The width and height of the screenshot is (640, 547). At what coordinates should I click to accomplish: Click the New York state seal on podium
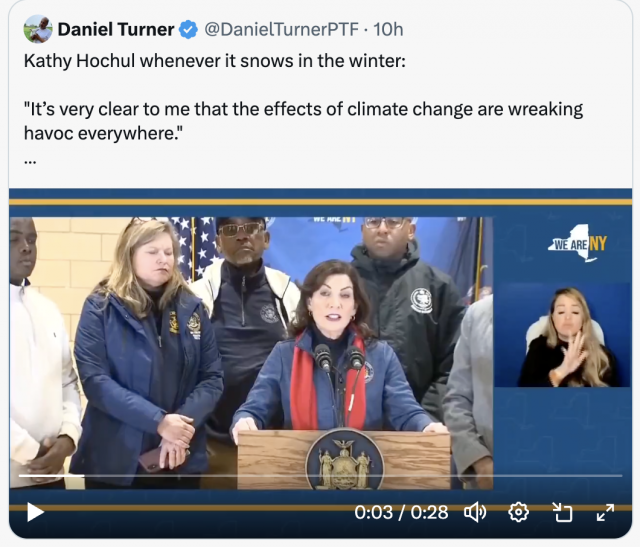click(x=344, y=460)
